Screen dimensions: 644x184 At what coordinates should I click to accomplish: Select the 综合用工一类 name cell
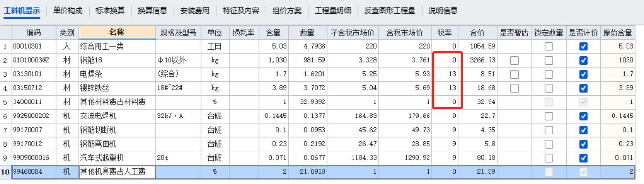[117, 47]
